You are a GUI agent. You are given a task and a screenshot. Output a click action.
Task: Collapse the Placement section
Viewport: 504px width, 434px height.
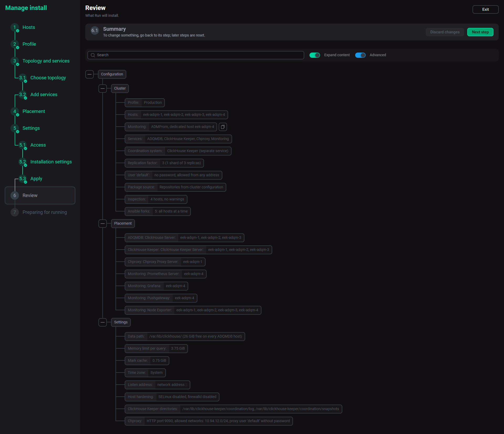click(103, 224)
